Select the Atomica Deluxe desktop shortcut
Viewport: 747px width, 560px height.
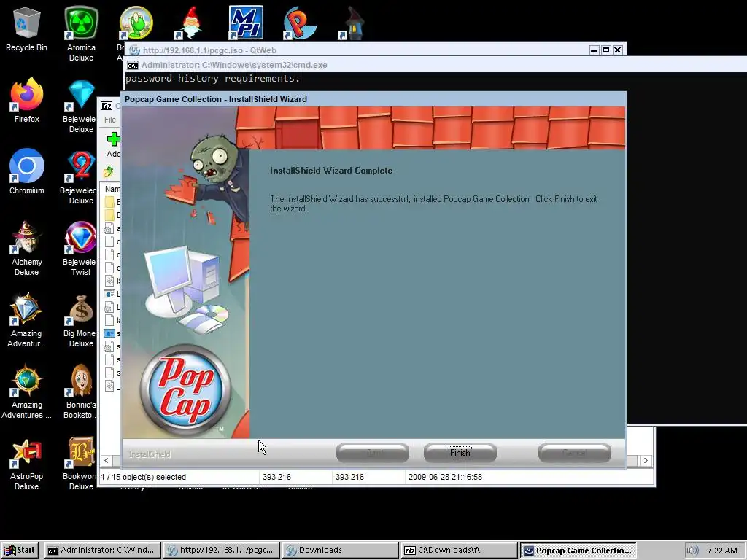[81, 34]
